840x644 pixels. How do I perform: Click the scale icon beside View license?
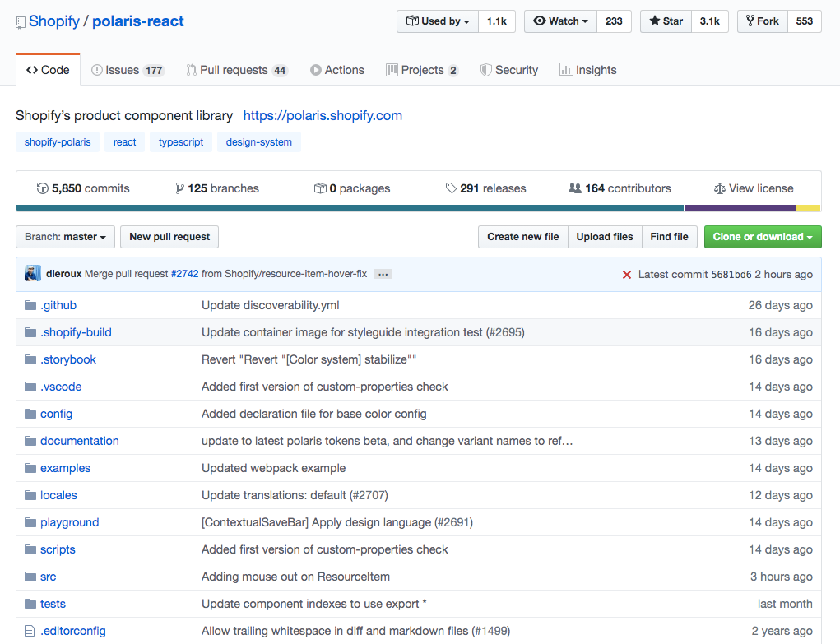click(x=719, y=188)
